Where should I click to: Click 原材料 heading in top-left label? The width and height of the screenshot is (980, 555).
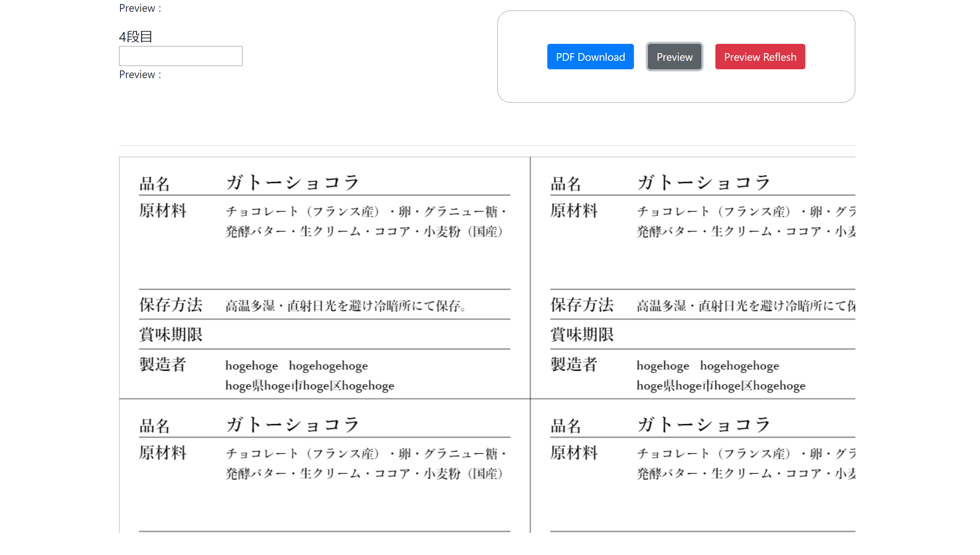(163, 211)
